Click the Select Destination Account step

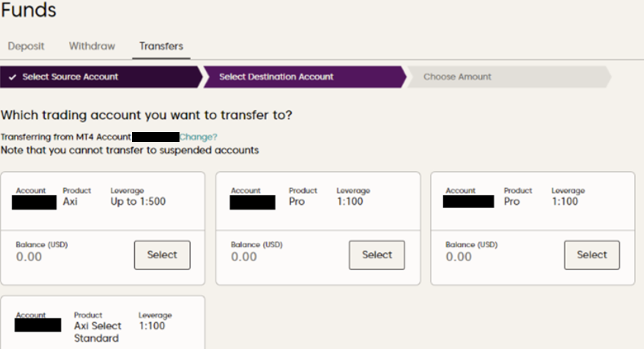click(x=276, y=77)
